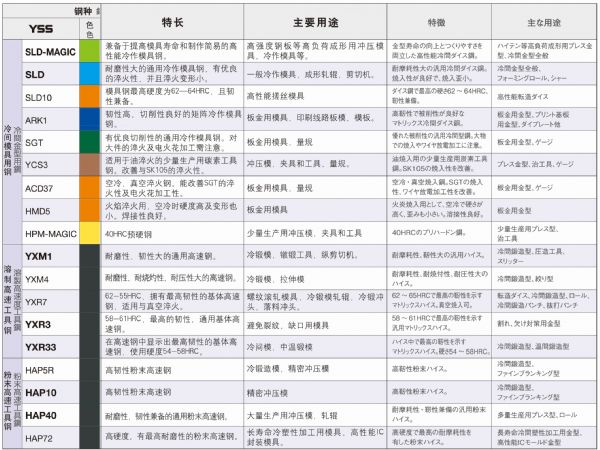Select the light blue SLD color swatch
The height and width of the screenshot is (450, 600).
pos(89,75)
